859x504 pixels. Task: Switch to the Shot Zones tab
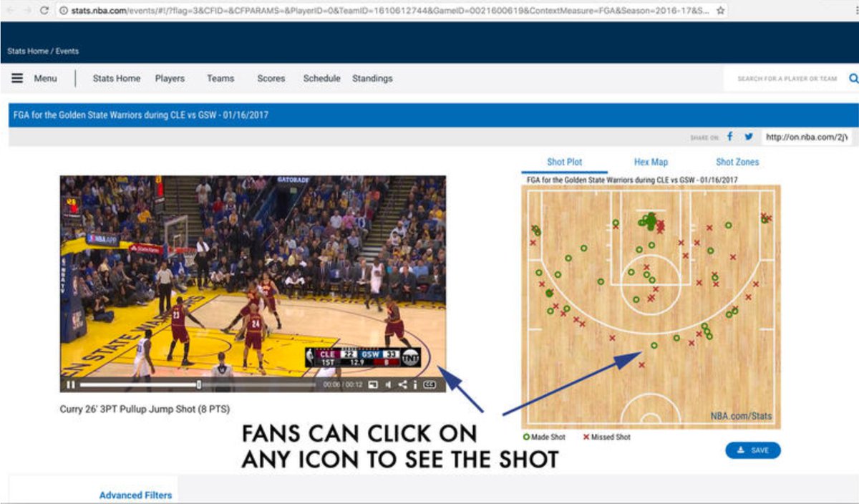pyautogui.click(x=737, y=163)
